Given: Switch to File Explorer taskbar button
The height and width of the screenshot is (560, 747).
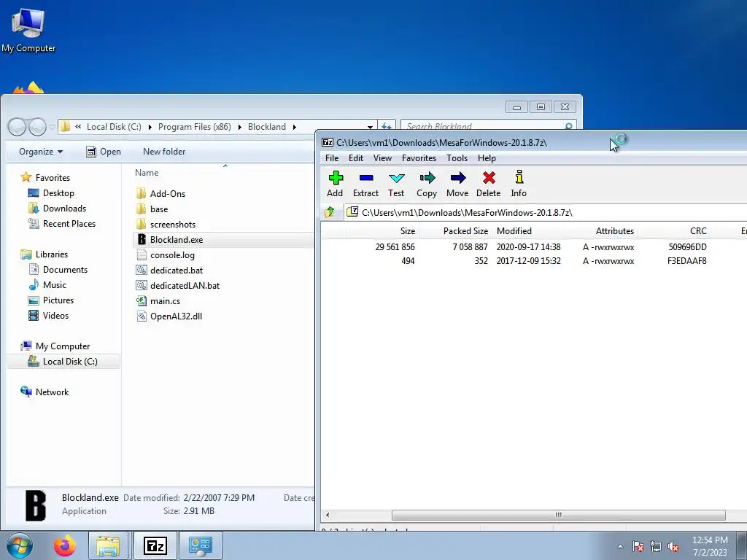Looking at the screenshot, I should (x=108, y=545).
